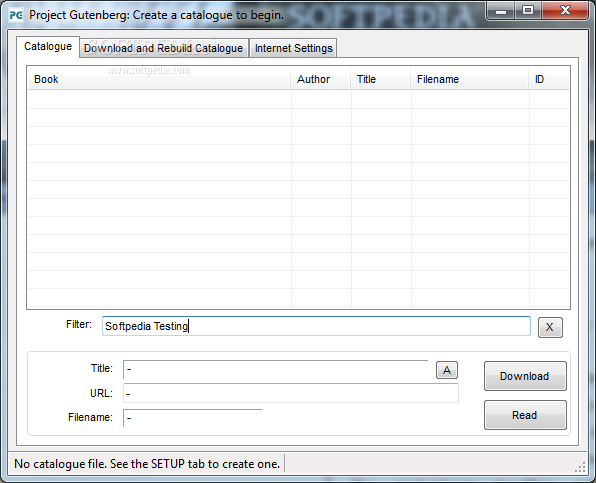Click the Title column header in the table
The image size is (596, 483).
[x=381, y=79]
